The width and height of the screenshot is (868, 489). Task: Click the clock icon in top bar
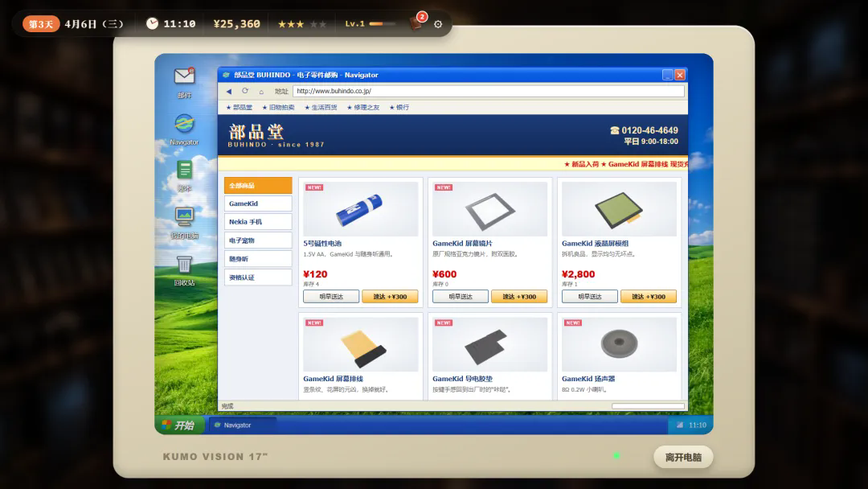coord(152,23)
